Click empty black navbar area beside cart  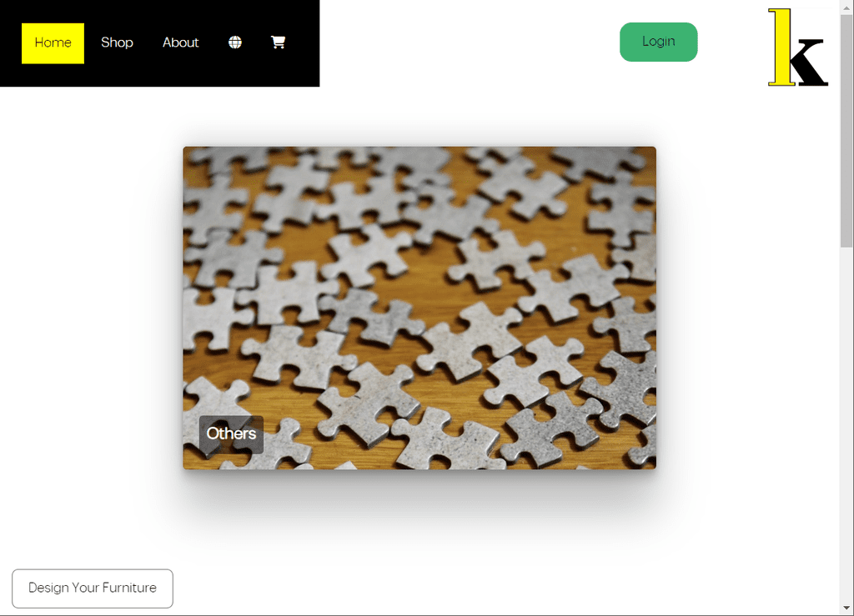click(x=304, y=43)
